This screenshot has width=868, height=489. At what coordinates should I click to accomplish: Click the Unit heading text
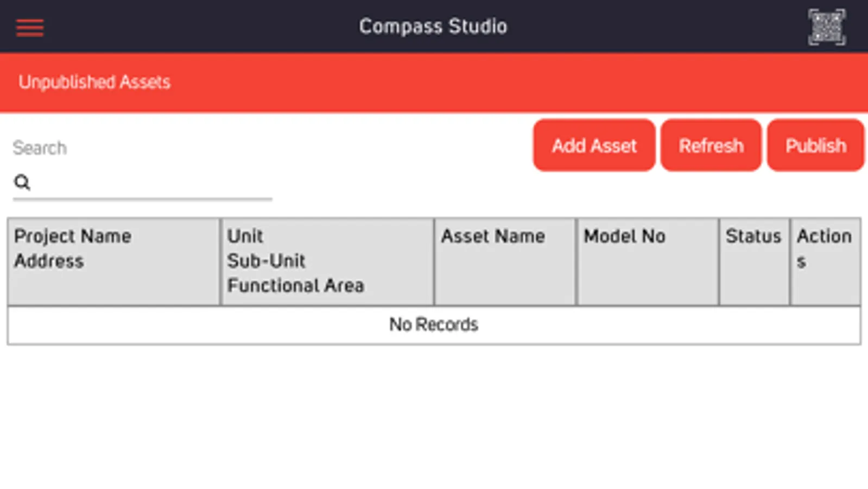[245, 236]
